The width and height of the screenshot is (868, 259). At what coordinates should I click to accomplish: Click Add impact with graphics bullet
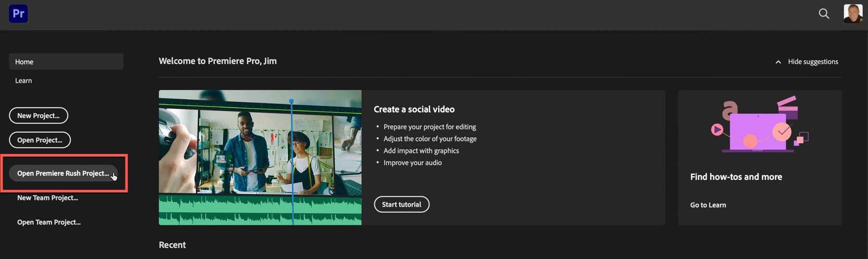421,151
